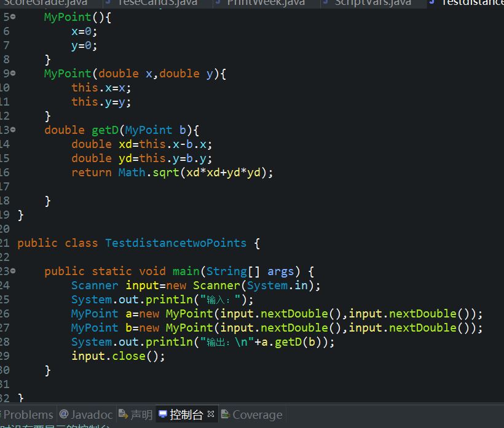Click the println "输出:" getD statement
The height and width of the screenshot is (428, 504).
tap(203, 342)
